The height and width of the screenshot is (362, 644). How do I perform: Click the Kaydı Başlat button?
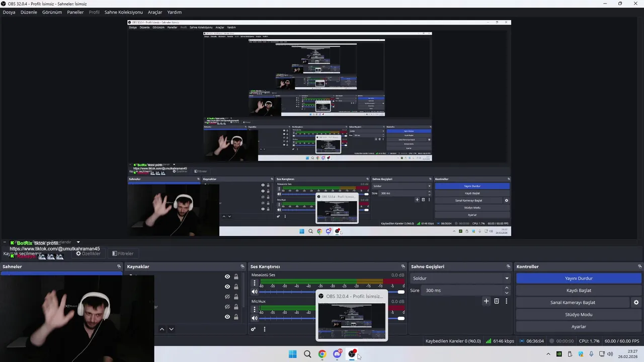point(579,290)
